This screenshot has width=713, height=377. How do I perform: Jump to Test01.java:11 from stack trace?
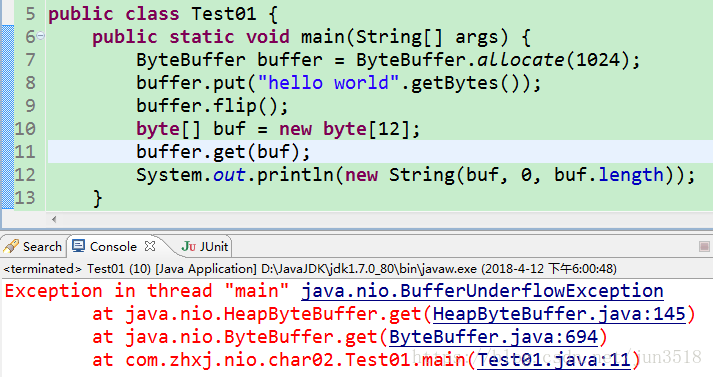(553, 360)
